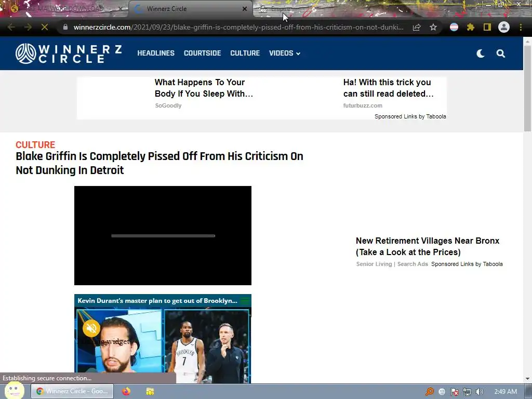The width and height of the screenshot is (532, 399).
Task: Click the Show desktop strip by the clock
Action: [x=528, y=392]
